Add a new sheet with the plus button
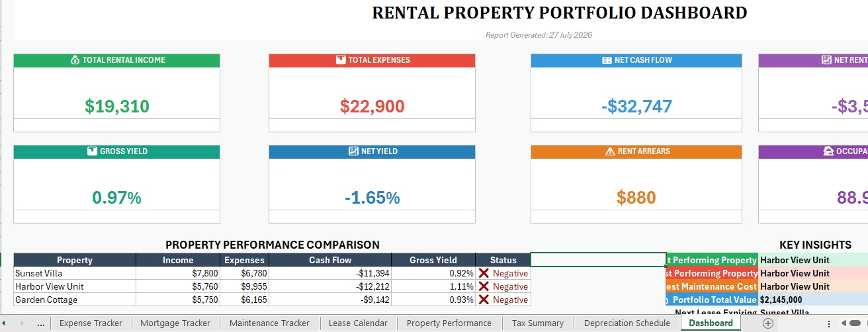Image resolution: width=868 pixels, height=332 pixels. click(767, 323)
